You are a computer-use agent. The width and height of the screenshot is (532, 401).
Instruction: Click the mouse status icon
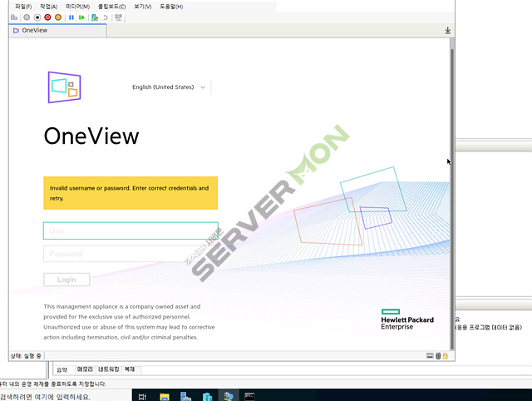(438, 355)
